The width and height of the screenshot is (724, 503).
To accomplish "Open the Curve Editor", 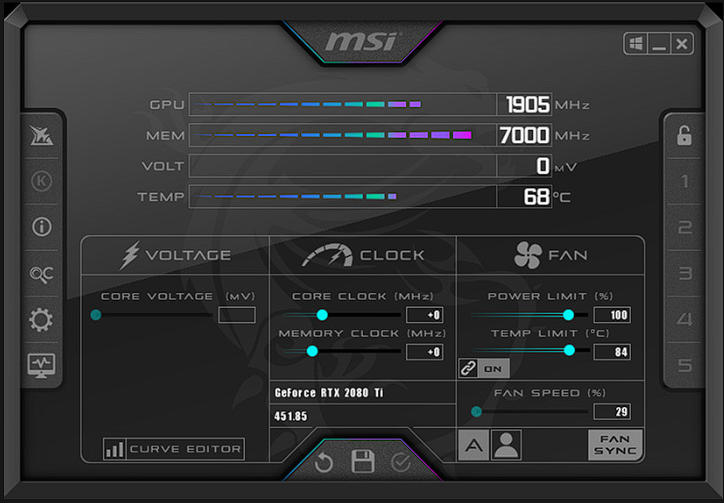I will 174,449.
